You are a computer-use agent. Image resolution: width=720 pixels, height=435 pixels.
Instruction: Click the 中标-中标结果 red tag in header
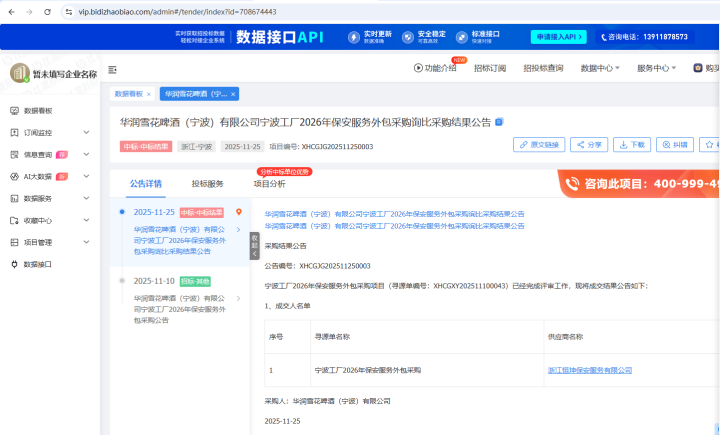point(146,147)
